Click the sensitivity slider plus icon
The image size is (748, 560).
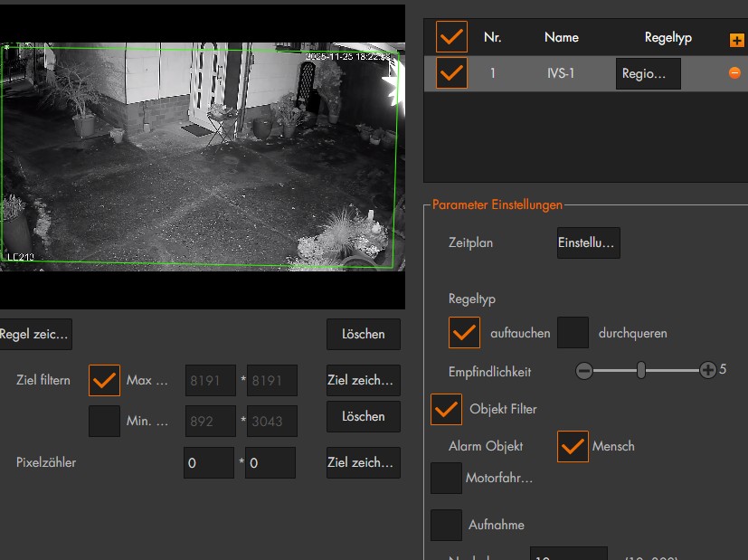click(x=707, y=370)
